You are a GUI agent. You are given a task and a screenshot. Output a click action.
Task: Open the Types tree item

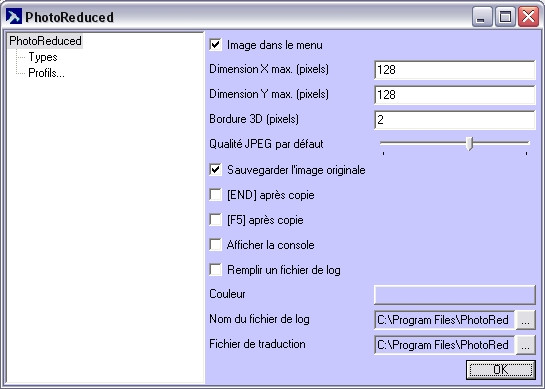[43, 57]
